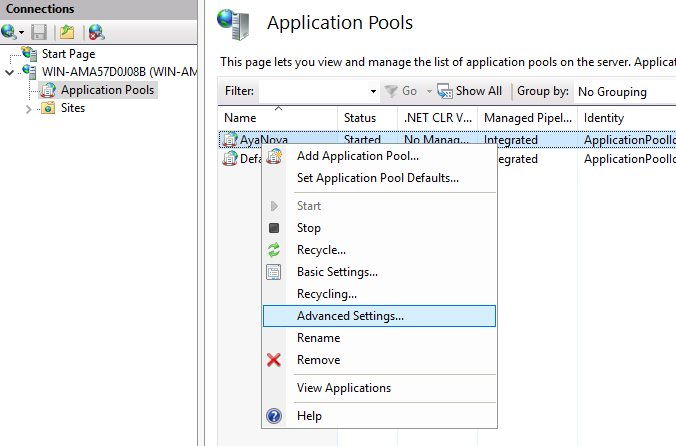The width and height of the screenshot is (676, 446).
Task: Click the up-folder icon in Connections toolbar
Action: [67, 32]
